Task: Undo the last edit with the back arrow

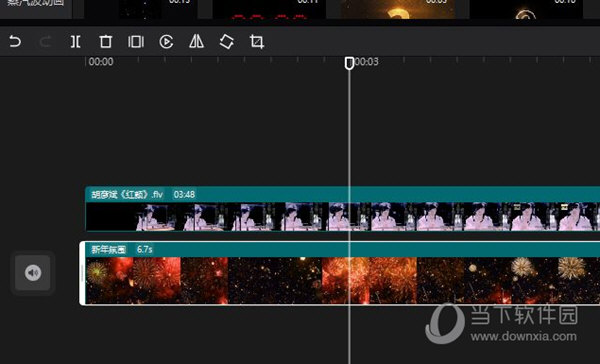Action: tap(15, 41)
